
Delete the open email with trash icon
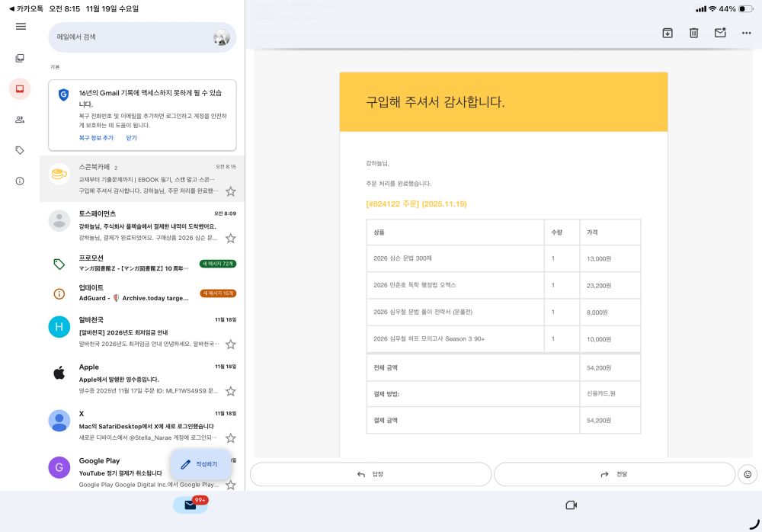(x=693, y=33)
